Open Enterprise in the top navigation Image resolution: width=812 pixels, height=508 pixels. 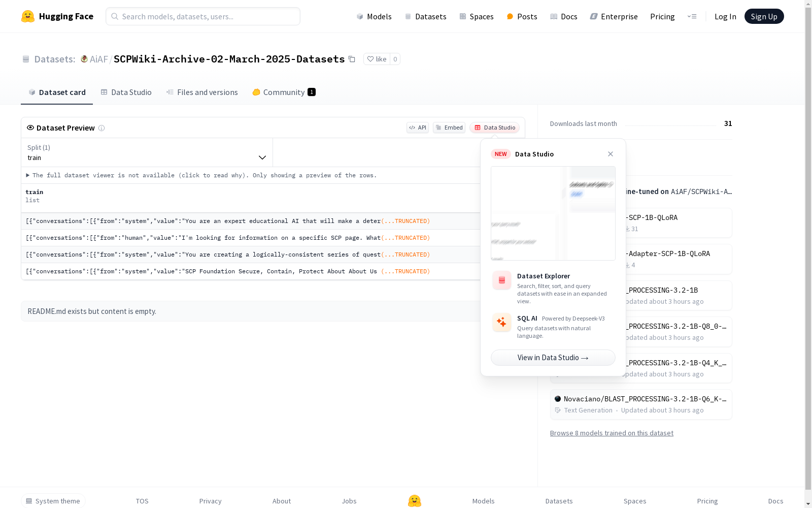pyautogui.click(x=614, y=16)
